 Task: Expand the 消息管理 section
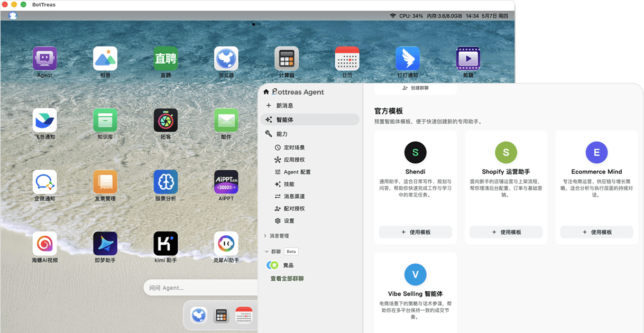pos(277,236)
